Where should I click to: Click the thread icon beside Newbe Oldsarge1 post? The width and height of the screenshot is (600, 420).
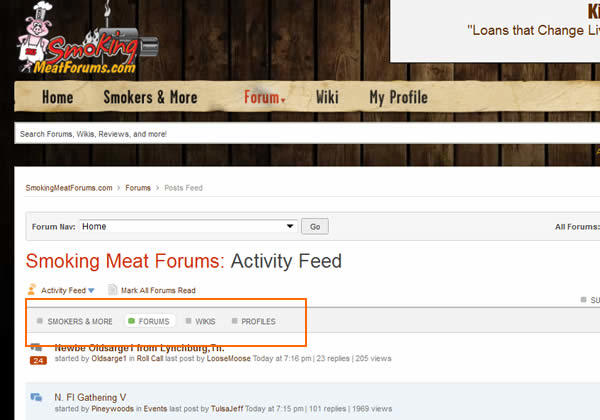coord(36,347)
